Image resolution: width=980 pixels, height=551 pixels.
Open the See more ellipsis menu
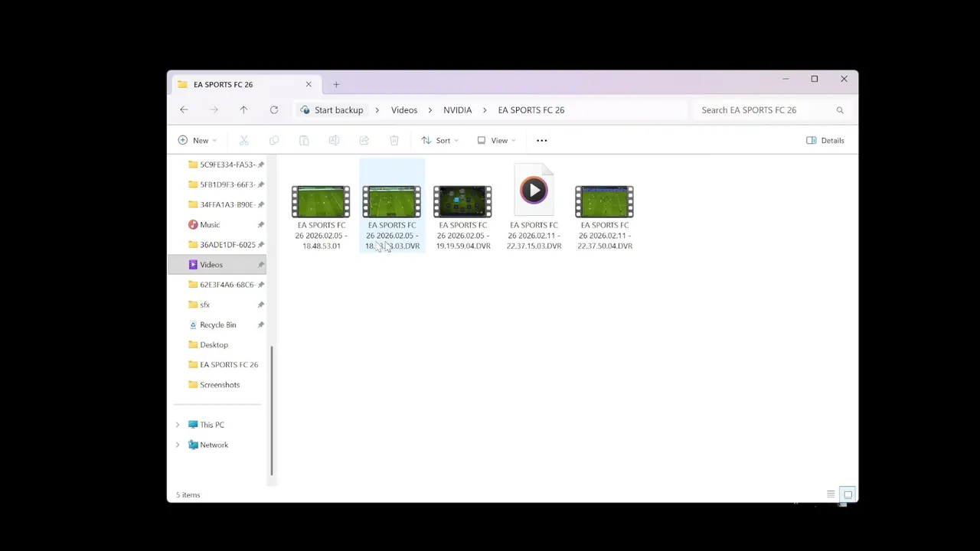pyautogui.click(x=541, y=140)
